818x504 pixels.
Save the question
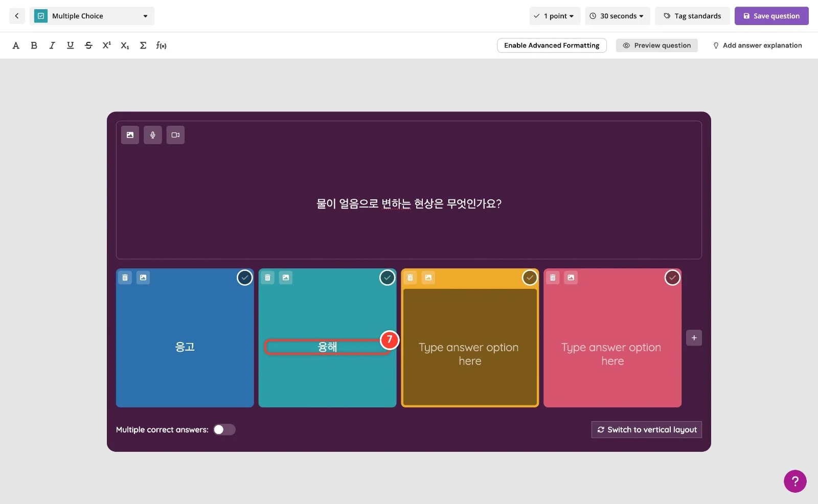click(771, 16)
